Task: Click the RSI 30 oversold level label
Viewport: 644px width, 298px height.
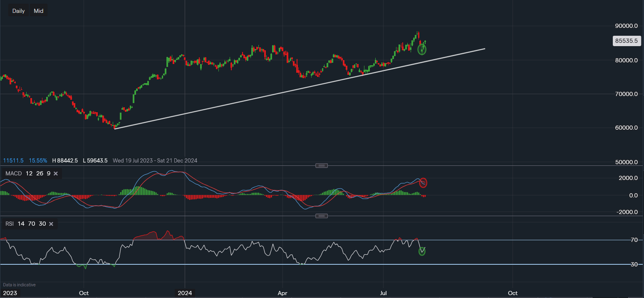Action: pyautogui.click(x=634, y=264)
